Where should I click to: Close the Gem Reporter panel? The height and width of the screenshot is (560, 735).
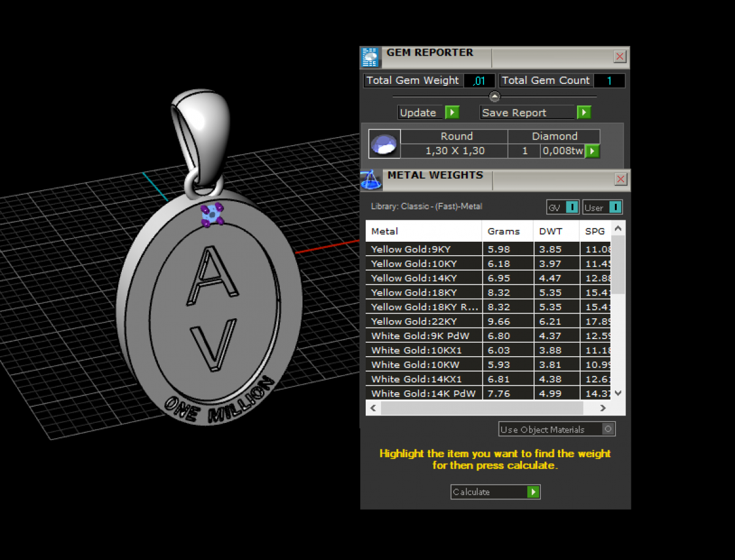pos(620,57)
